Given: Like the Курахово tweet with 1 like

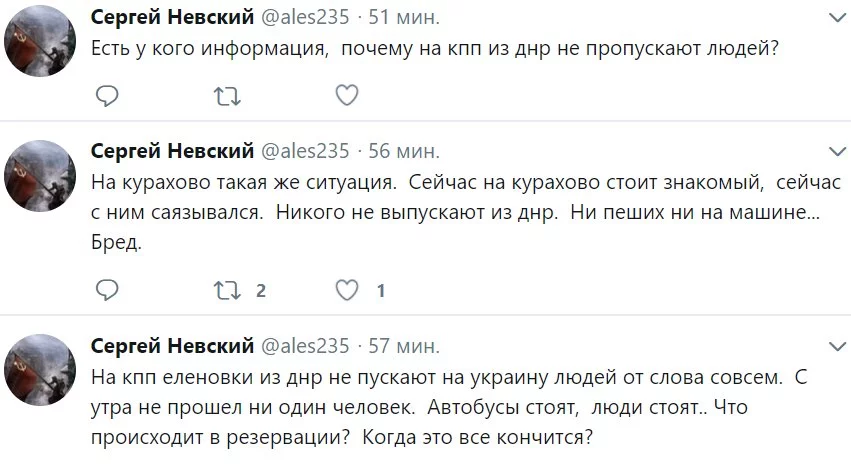Looking at the screenshot, I should (346, 290).
